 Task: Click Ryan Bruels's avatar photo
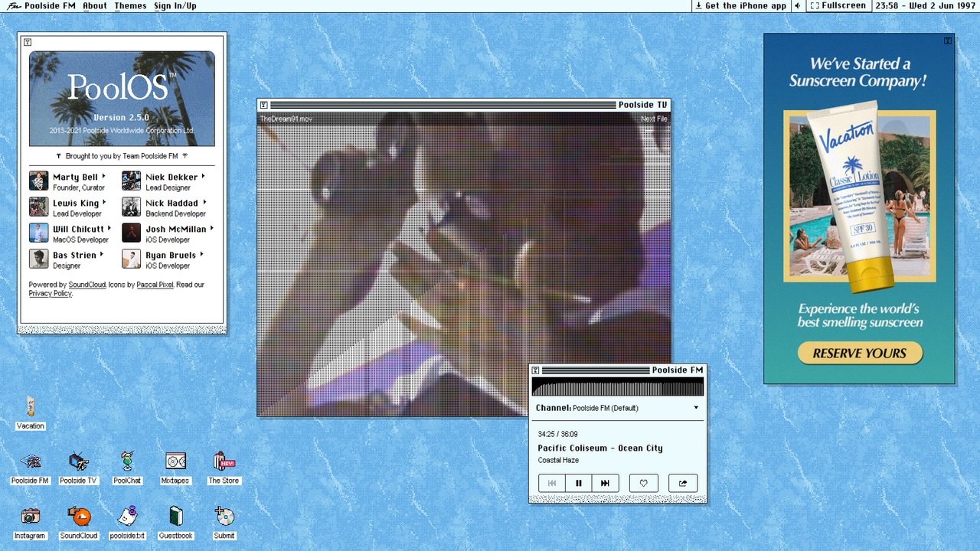[132, 259]
